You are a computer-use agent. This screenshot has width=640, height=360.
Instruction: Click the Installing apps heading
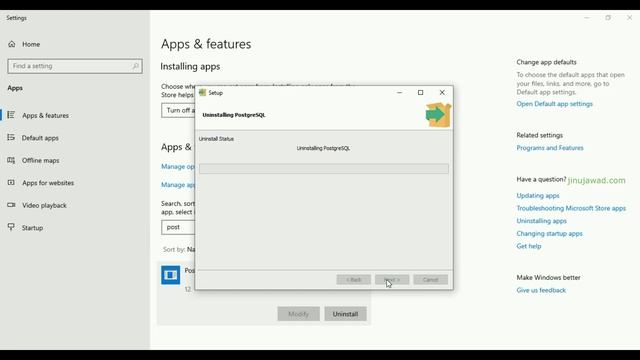[x=190, y=67]
